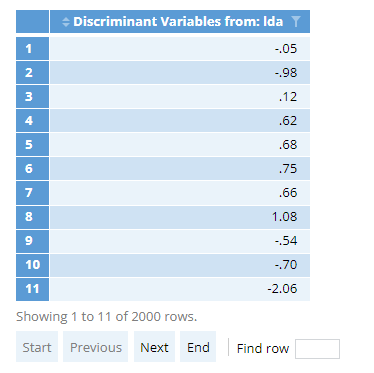
Task: Select the cell showing 1.08
Action: [180, 217]
